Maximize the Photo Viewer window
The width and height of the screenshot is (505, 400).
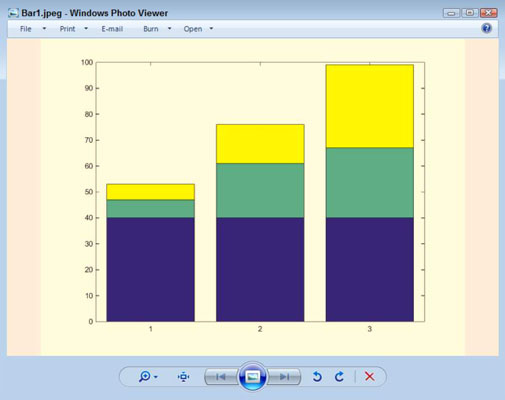click(469, 13)
